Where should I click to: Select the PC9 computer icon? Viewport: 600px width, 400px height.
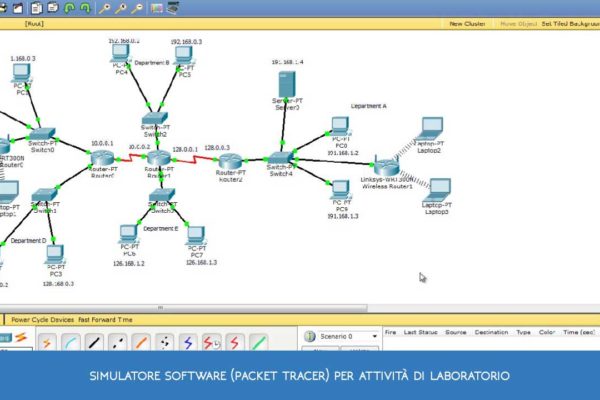pyautogui.click(x=341, y=189)
